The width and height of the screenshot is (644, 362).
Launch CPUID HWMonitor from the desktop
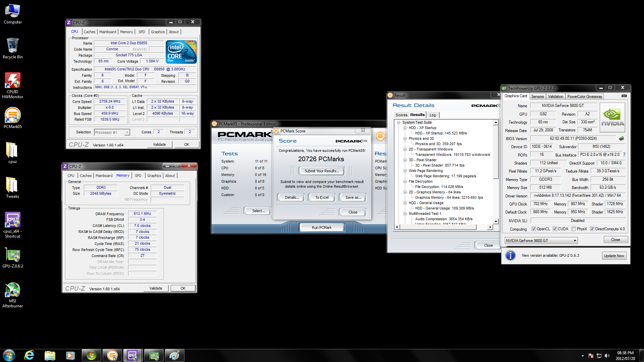13,85
